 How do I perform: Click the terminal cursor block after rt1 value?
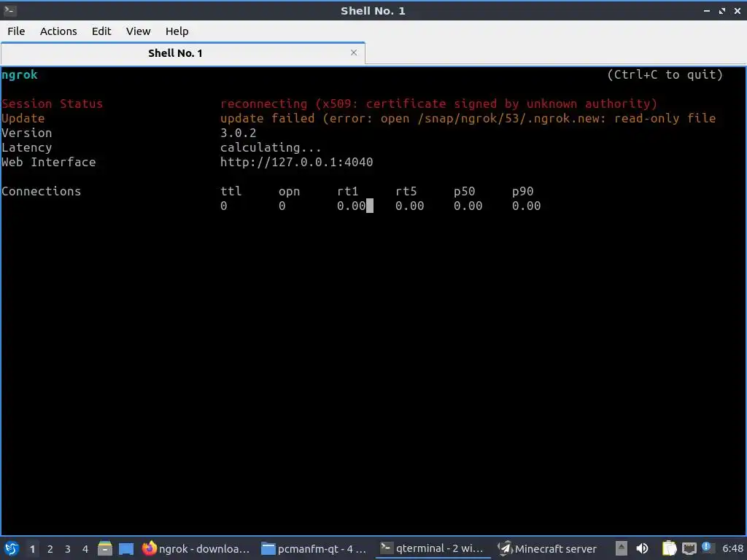(370, 206)
